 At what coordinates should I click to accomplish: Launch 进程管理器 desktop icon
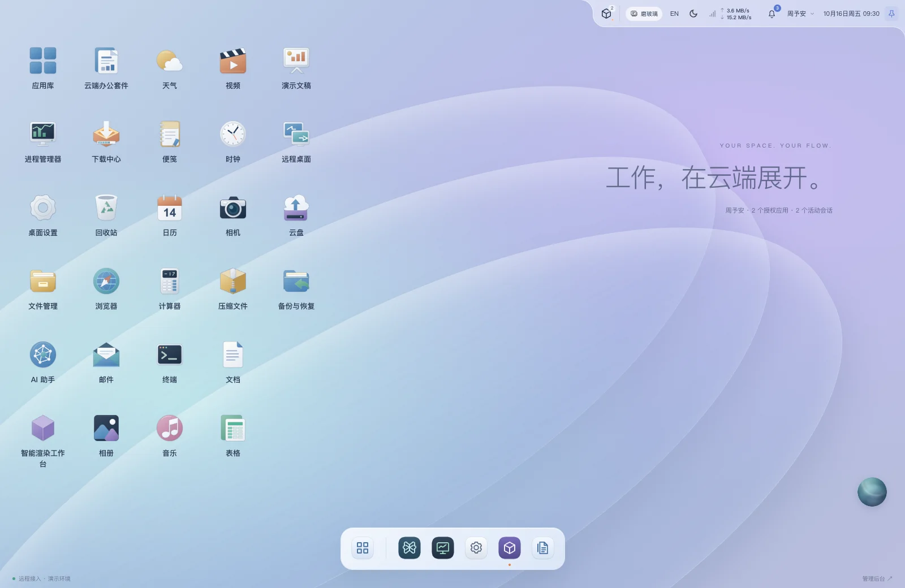tap(43, 142)
